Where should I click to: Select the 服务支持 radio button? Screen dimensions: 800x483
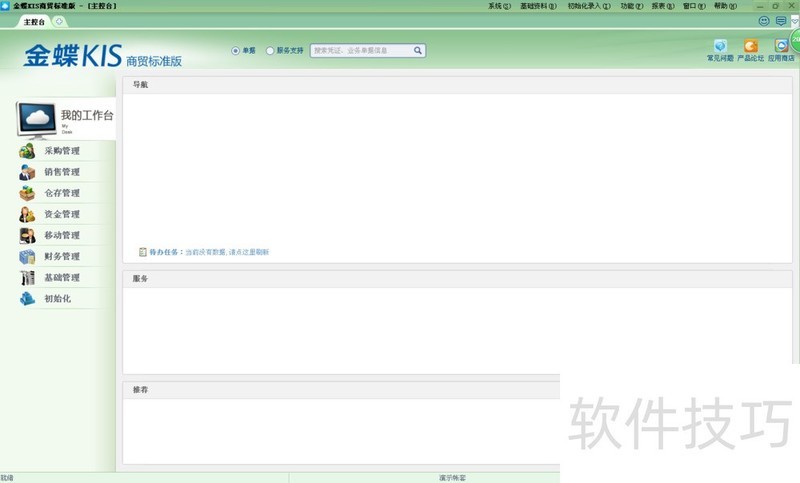[270, 50]
